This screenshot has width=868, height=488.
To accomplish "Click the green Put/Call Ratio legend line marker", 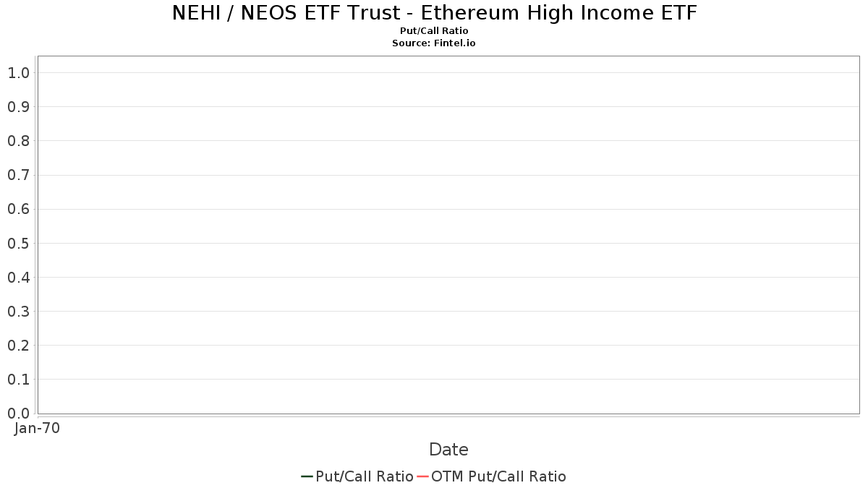I will pos(307,476).
